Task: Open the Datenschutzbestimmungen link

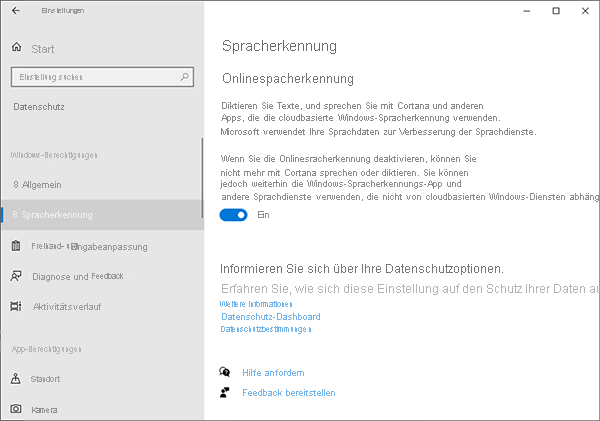Action: coord(266,328)
